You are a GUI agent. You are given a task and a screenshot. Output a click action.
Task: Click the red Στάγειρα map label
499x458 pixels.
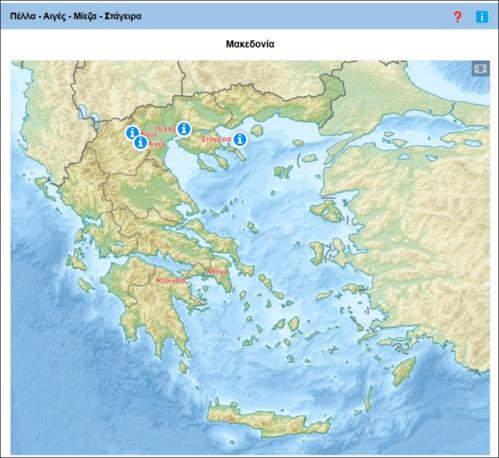217,139
